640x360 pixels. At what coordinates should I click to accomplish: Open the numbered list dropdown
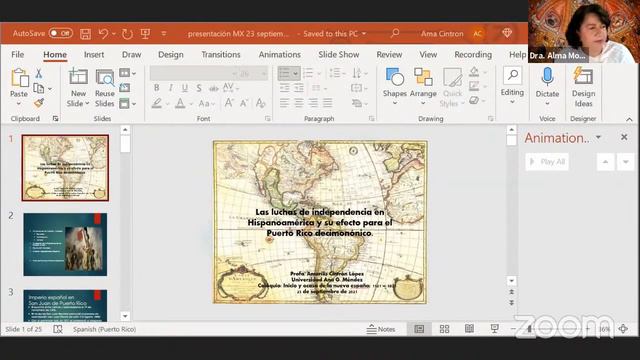pyautogui.click(x=319, y=73)
